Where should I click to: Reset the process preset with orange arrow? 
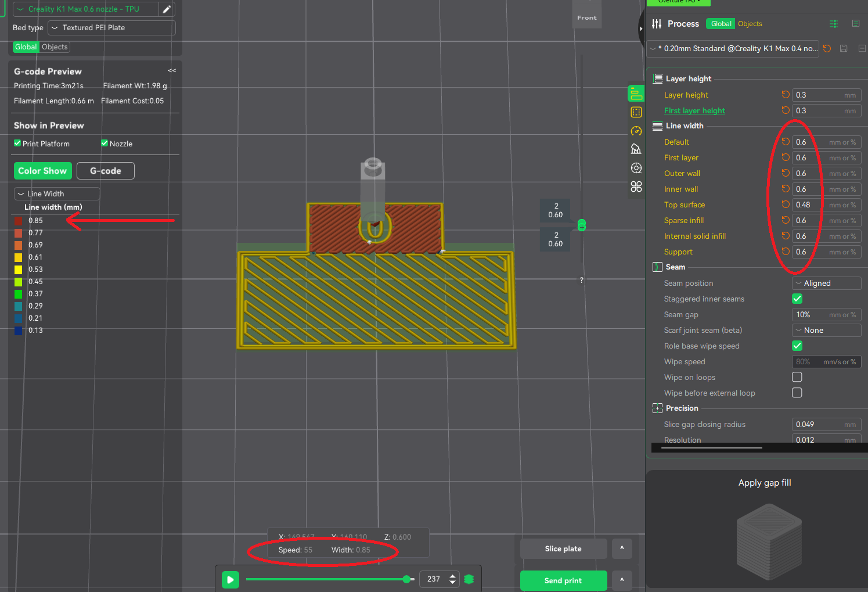point(827,49)
